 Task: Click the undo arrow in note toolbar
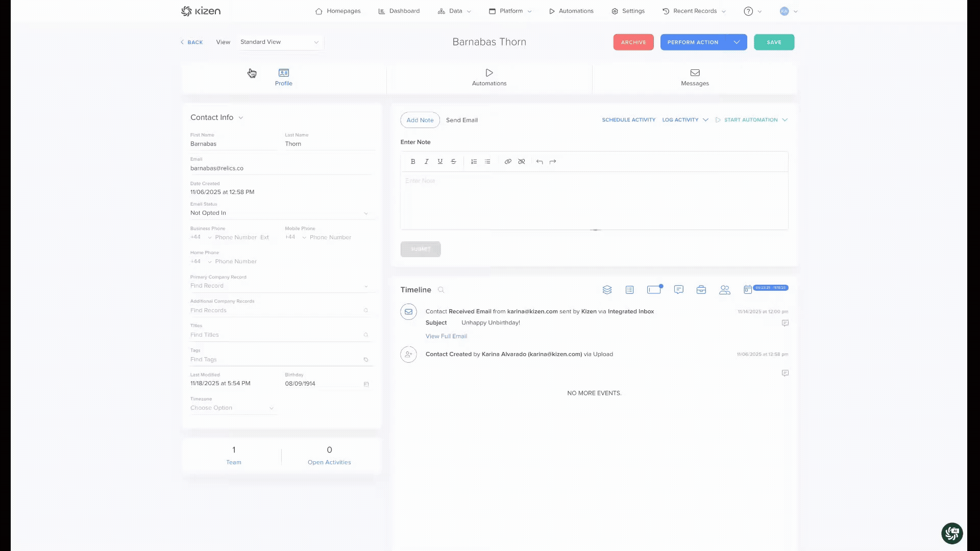(540, 162)
